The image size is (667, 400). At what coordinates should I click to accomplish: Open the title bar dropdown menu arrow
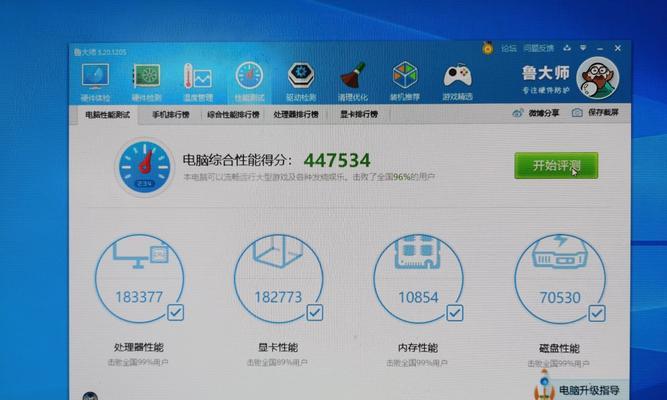pos(583,48)
